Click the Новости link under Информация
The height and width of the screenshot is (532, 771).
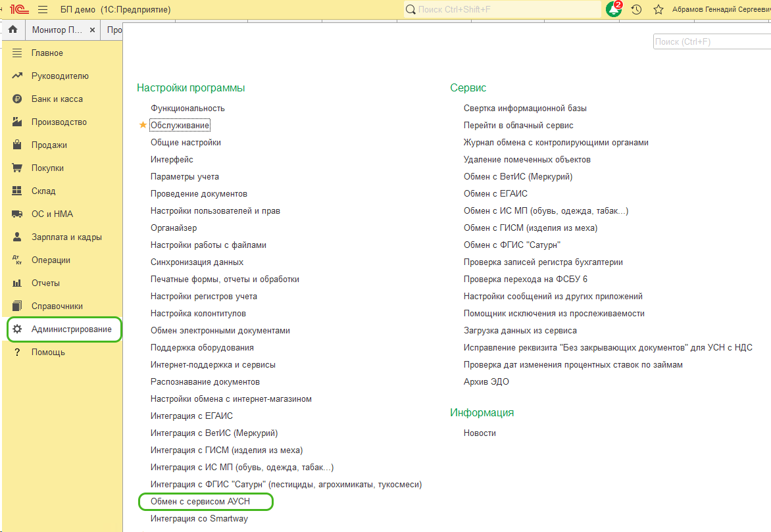click(x=480, y=433)
